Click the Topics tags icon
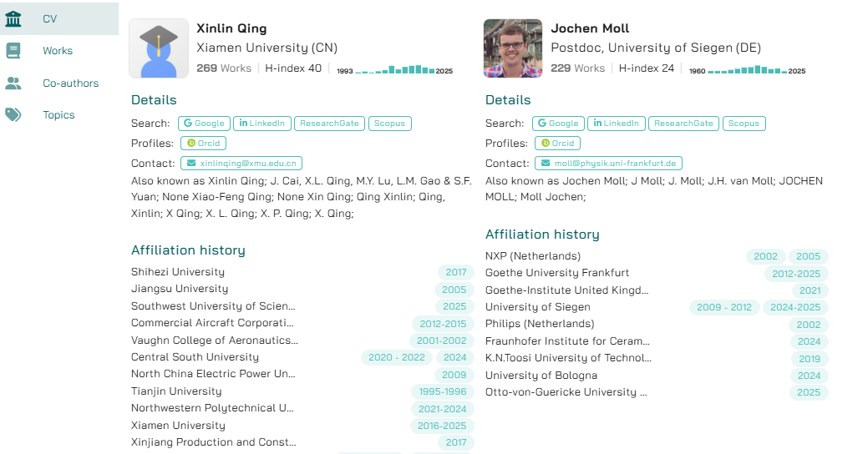The width and height of the screenshot is (868, 454). click(13, 115)
